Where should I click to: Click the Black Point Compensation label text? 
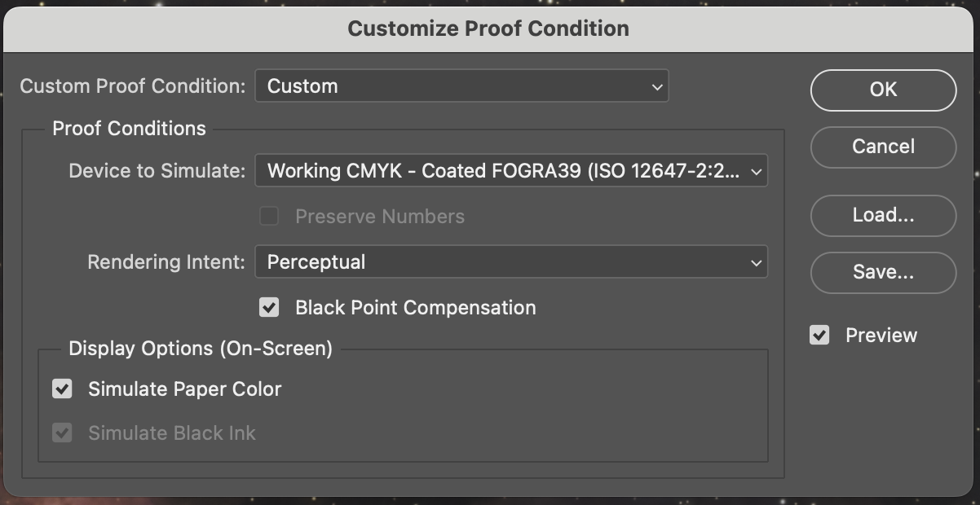click(416, 308)
